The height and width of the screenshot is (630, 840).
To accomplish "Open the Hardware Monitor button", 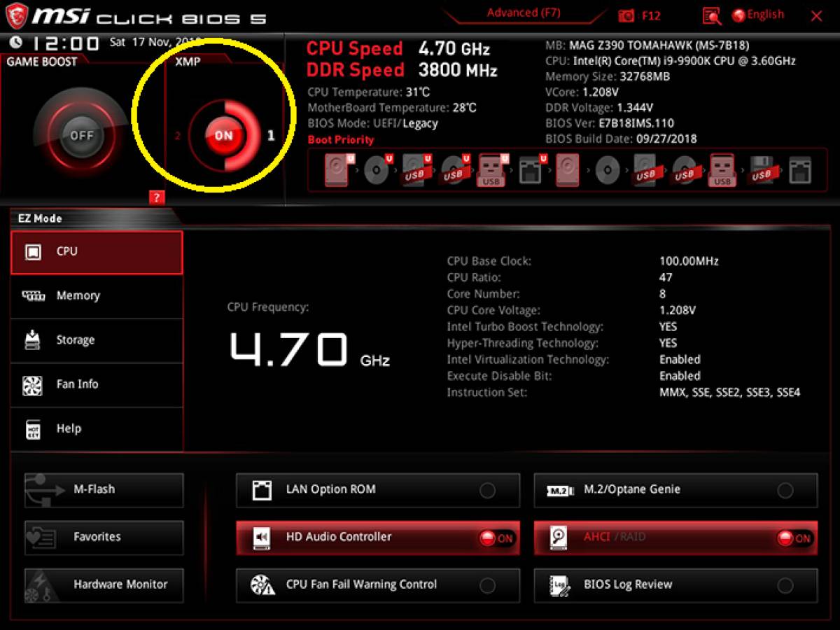I will (x=104, y=584).
